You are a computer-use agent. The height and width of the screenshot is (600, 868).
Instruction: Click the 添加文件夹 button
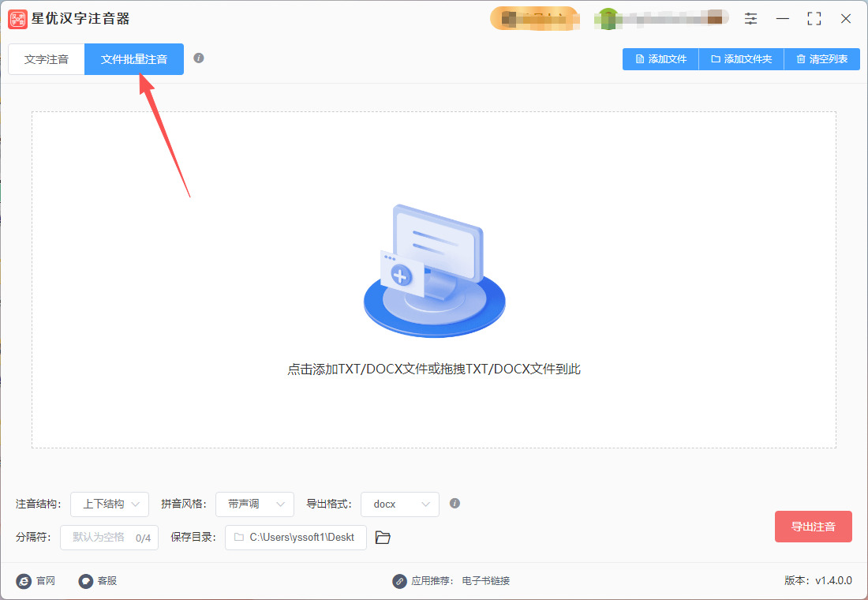[x=740, y=58]
